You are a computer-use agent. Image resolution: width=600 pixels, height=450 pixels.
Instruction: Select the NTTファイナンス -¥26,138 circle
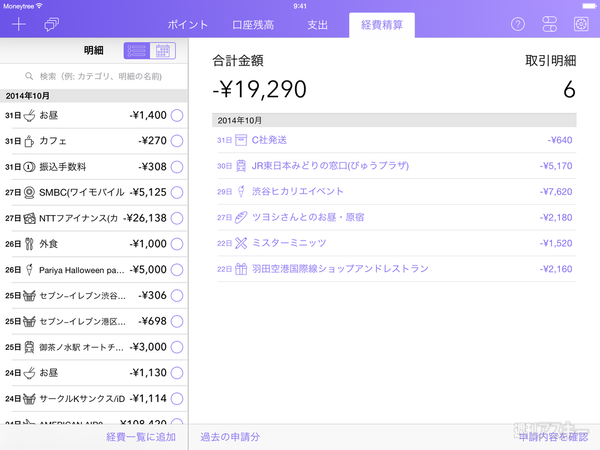(177, 218)
